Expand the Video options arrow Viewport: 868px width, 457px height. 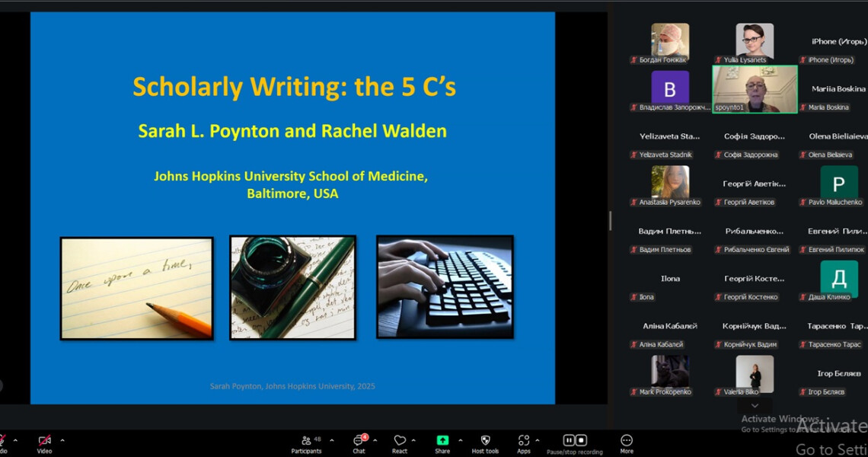coord(62,440)
